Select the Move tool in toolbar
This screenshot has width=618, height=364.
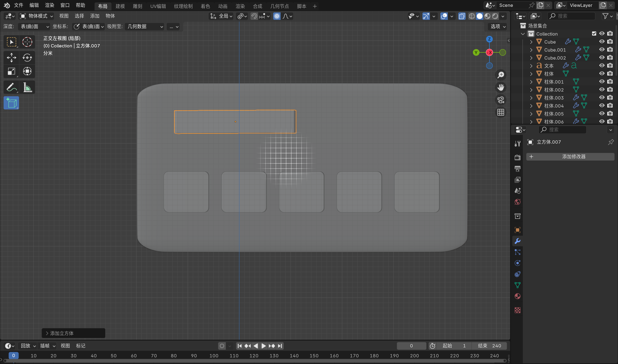(x=11, y=57)
